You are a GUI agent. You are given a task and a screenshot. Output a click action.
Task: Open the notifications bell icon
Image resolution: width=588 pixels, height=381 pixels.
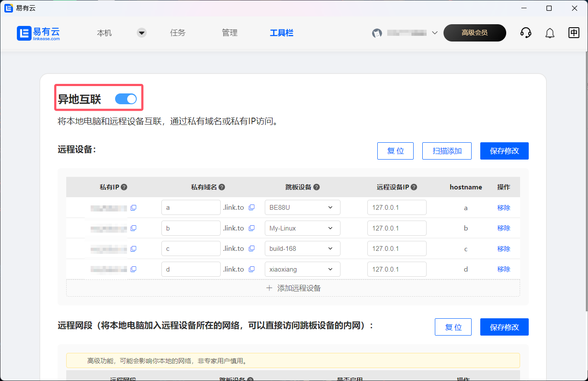(x=549, y=33)
